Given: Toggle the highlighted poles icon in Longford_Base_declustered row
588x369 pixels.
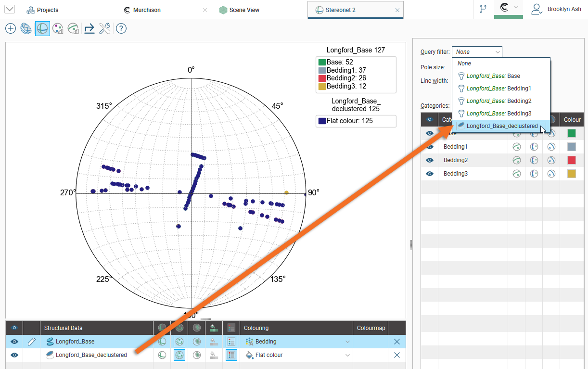Looking at the screenshot, I should (179, 355).
